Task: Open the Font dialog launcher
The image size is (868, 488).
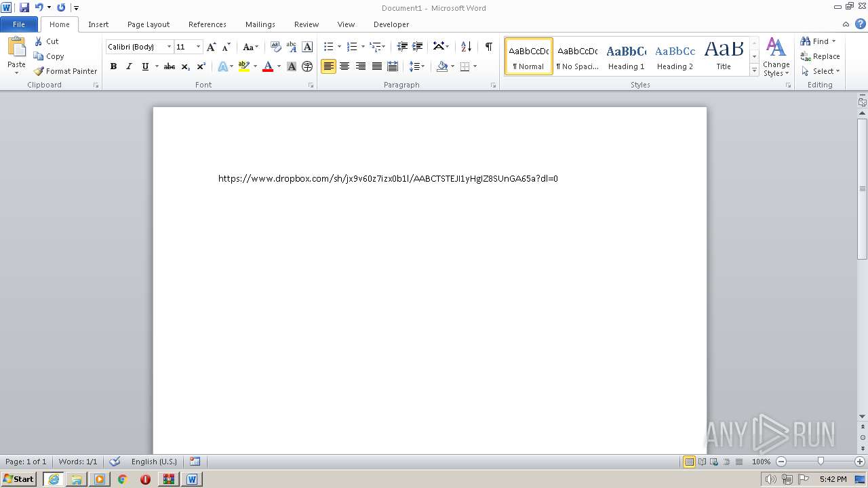Action: tap(311, 85)
